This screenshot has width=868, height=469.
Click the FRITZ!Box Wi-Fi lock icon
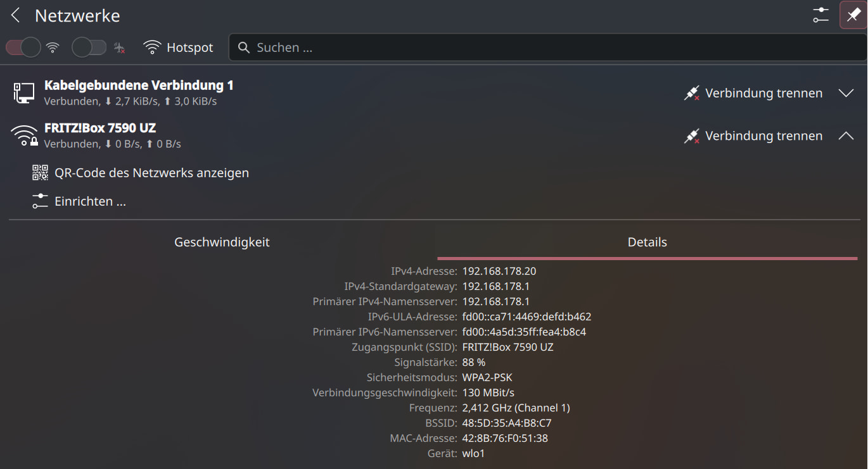coord(24,136)
